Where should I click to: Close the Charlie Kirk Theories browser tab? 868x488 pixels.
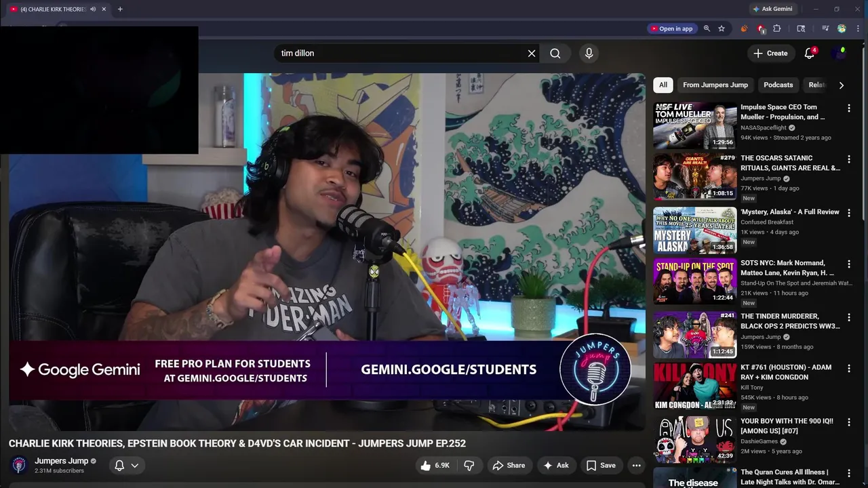coord(104,9)
